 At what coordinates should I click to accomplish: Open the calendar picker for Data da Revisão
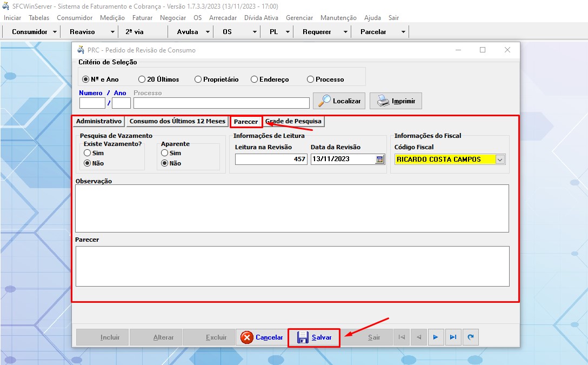(379, 159)
